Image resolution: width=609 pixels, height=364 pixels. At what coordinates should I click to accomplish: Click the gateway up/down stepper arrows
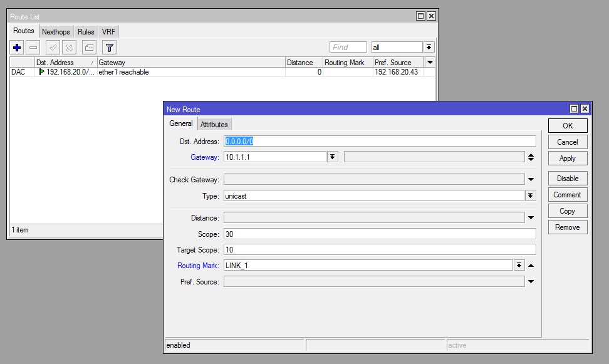[531, 157]
